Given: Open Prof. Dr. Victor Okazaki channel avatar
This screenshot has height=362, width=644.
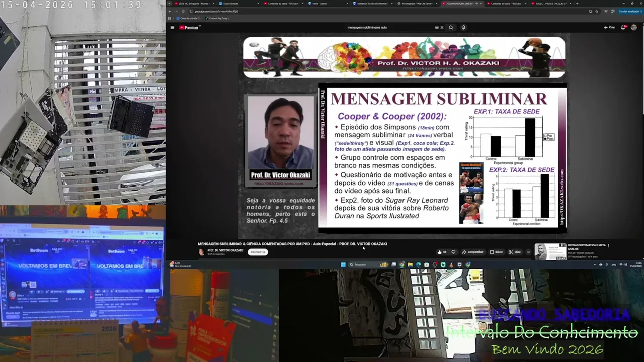Looking at the screenshot, I should (202, 252).
